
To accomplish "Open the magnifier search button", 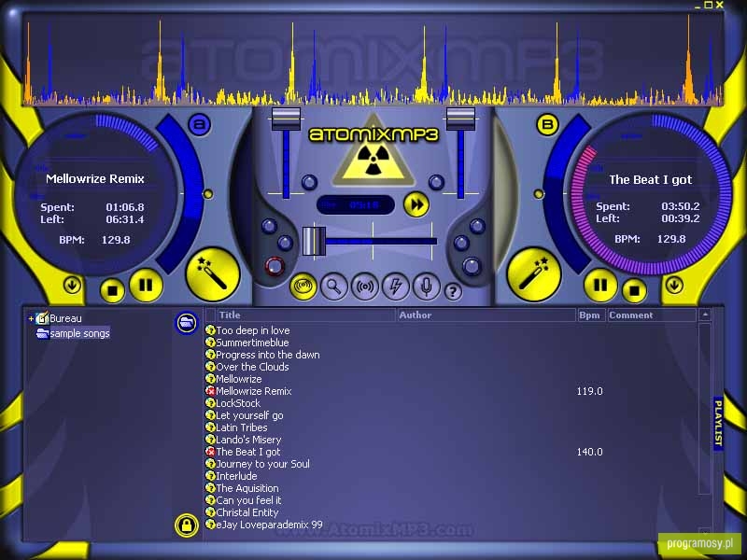I will coord(334,287).
